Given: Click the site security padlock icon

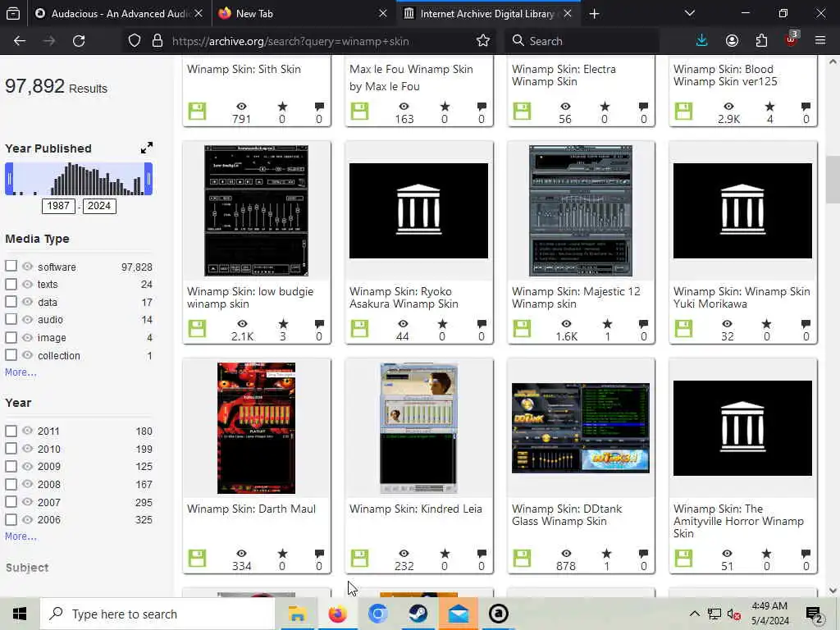Looking at the screenshot, I should 157,41.
